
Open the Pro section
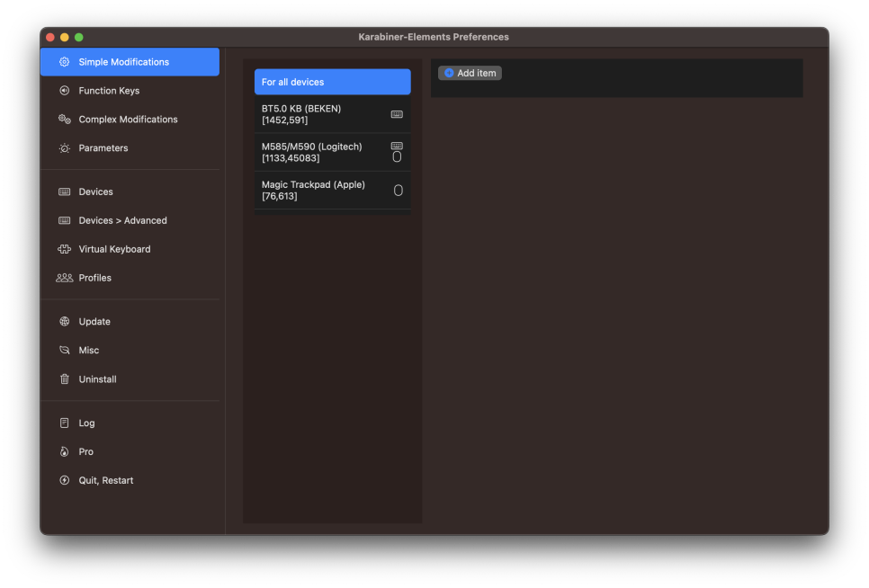click(130, 451)
